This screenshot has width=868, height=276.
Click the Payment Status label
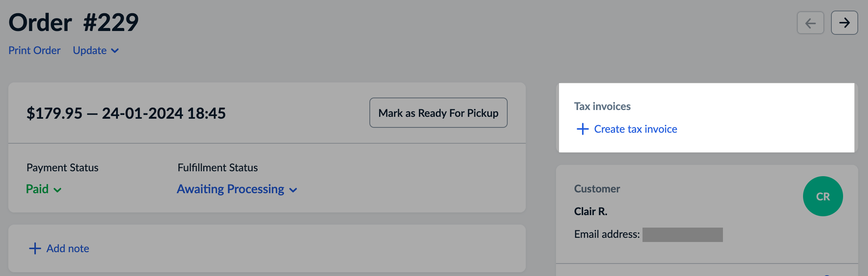[62, 167]
